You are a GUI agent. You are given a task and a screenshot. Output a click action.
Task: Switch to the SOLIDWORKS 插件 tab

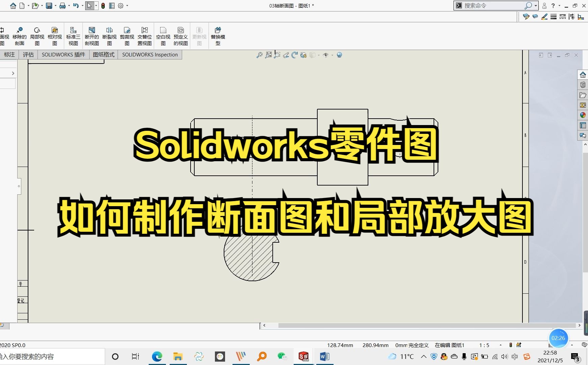click(64, 55)
